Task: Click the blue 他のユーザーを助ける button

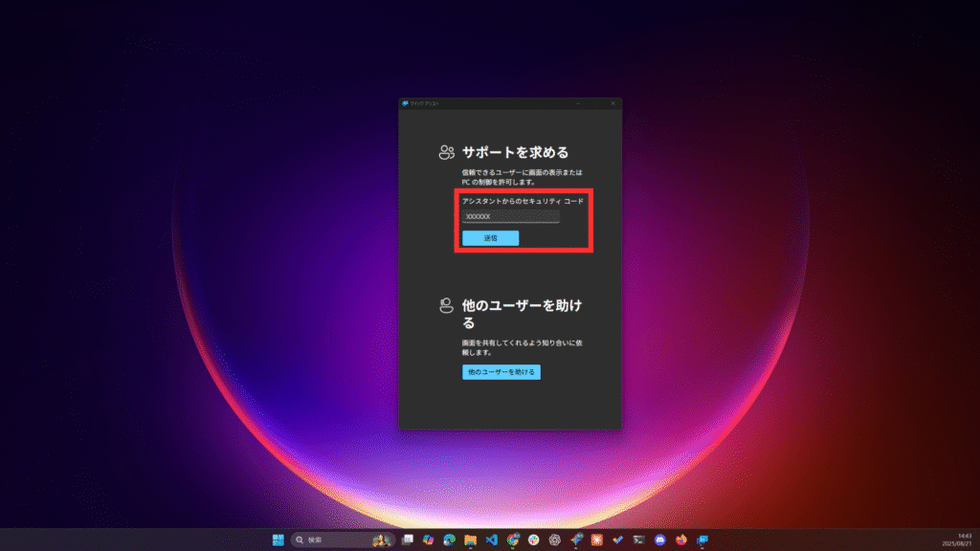Action: [x=501, y=372]
